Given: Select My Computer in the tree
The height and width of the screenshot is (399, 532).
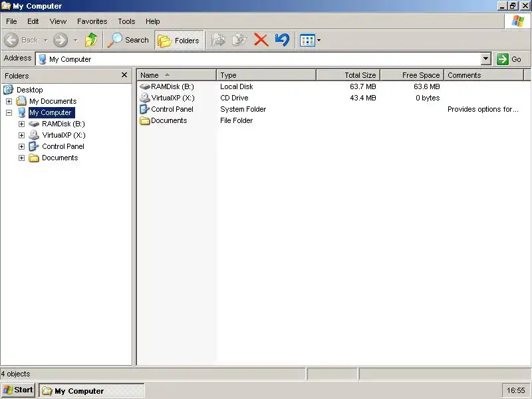Looking at the screenshot, I should click(x=52, y=112).
